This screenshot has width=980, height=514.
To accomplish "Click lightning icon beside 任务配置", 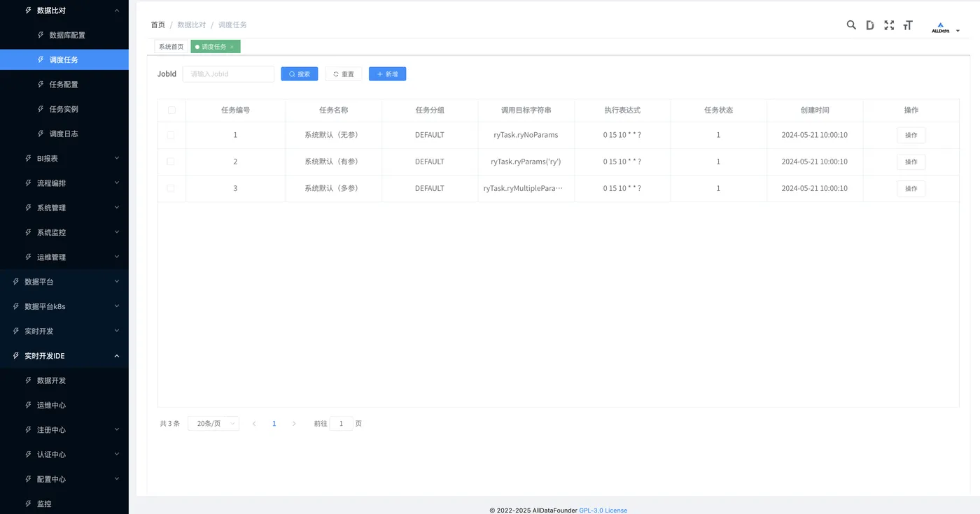I will [41, 85].
